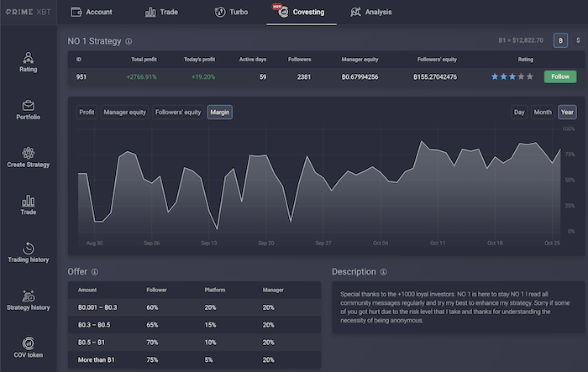The height and width of the screenshot is (372, 588).
Task: Click the Manager column header in Offer table
Action: 273,290
